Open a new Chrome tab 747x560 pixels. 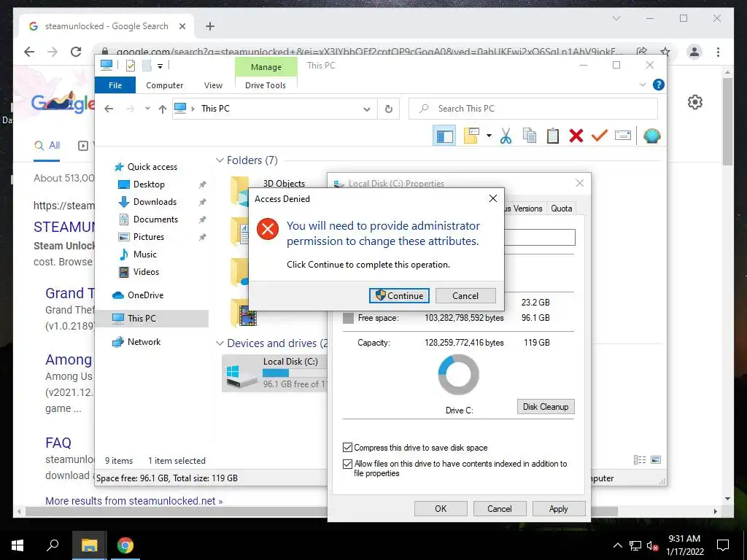tap(210, 26)
